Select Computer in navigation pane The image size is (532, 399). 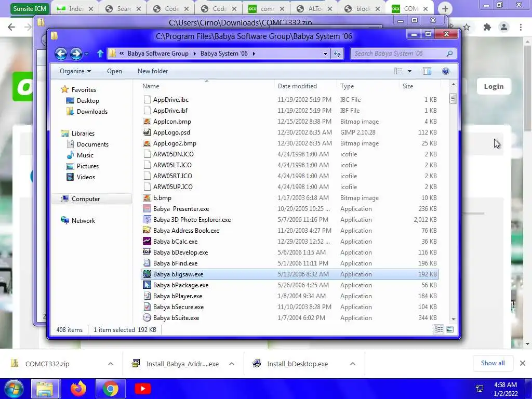pos(86,199)
